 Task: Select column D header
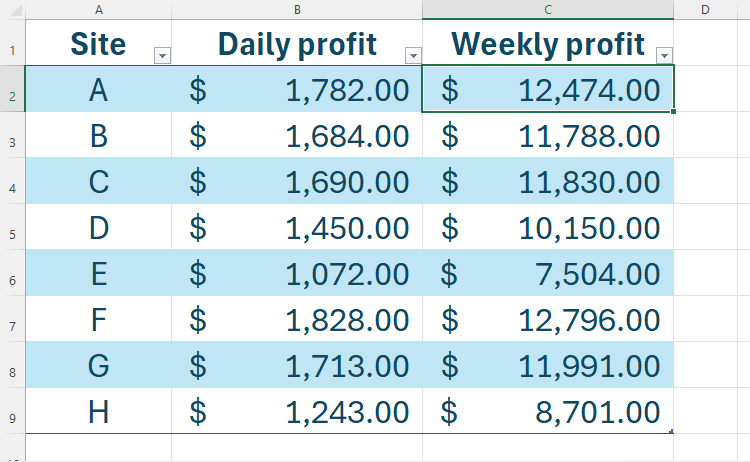705,9
